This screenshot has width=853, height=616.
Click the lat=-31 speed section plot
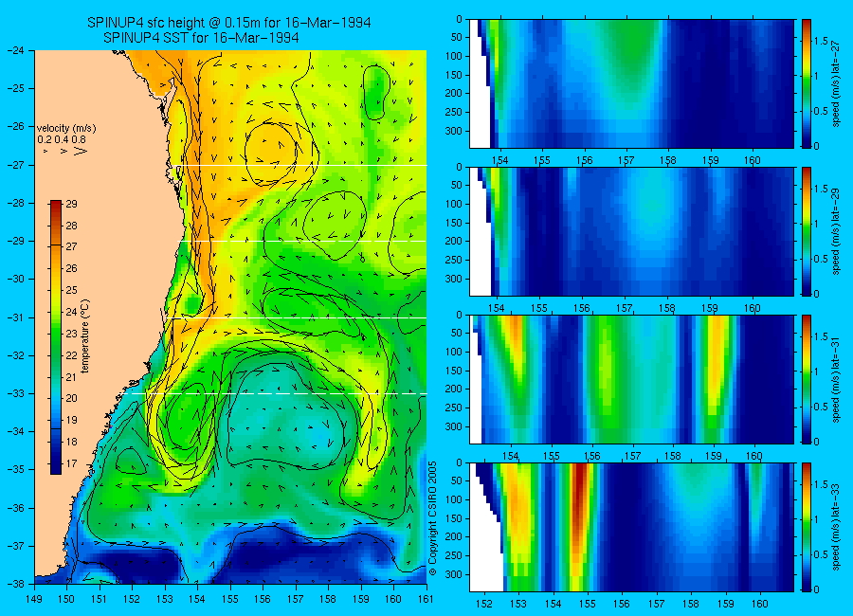coord(631,379)
